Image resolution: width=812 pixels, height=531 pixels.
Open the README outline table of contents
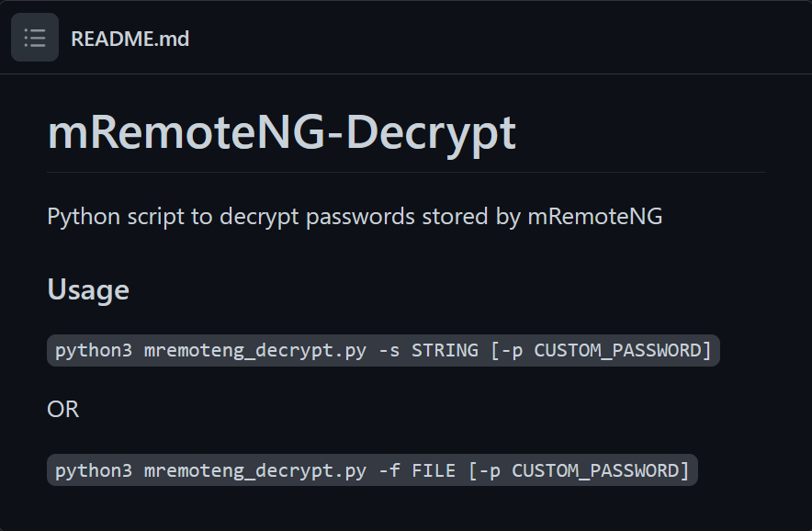(x=35, y=38)
